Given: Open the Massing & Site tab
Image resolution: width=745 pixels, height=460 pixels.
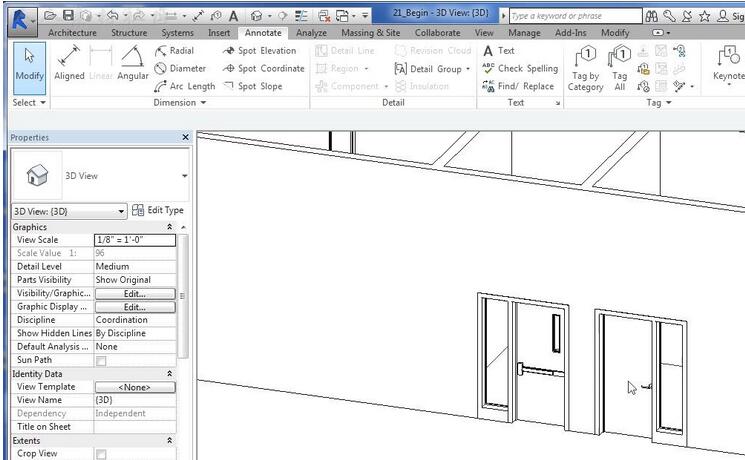Looking at the screenshot, I should pos(370,33).
